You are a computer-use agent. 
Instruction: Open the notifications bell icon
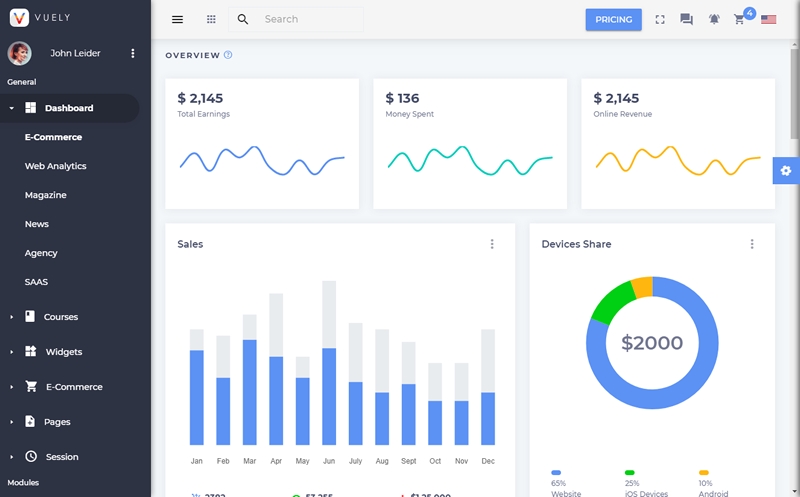(x=714, y=19)
